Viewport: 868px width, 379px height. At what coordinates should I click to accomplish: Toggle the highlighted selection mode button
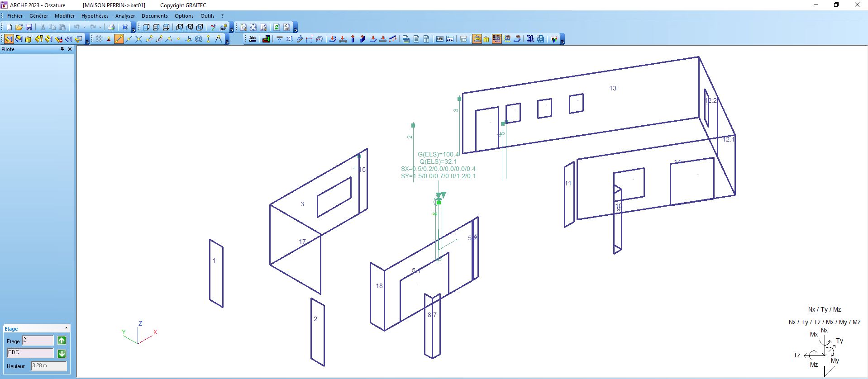point(9,39)
